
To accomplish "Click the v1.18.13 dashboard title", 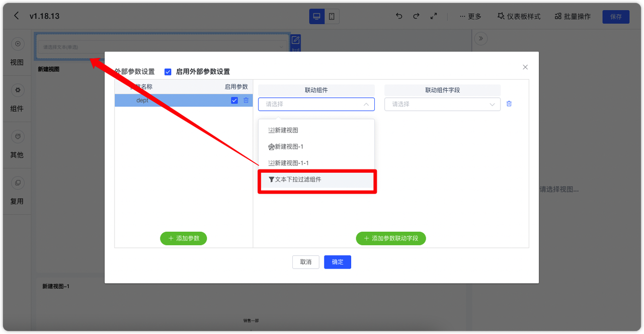I will coord(44,16).
